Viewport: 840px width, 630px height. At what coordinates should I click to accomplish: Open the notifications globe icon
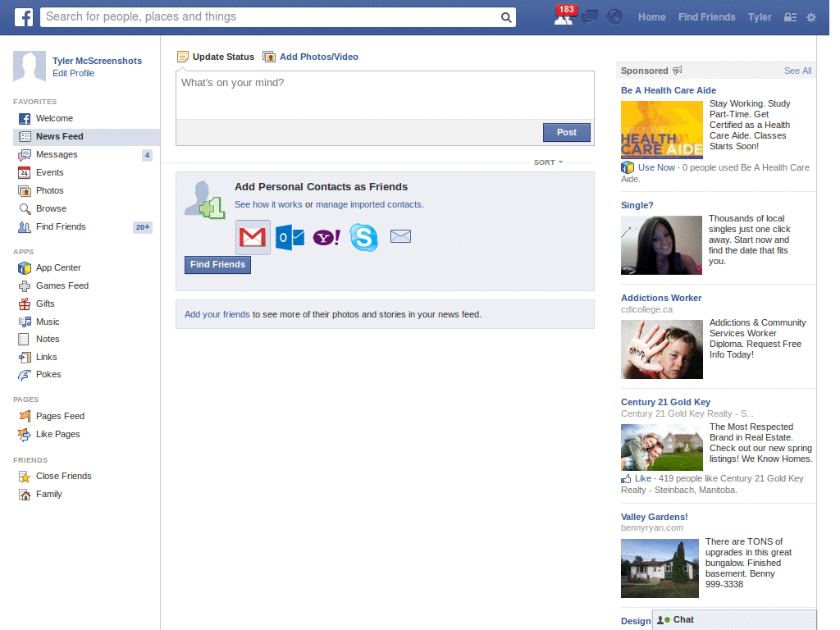[614, 17]
